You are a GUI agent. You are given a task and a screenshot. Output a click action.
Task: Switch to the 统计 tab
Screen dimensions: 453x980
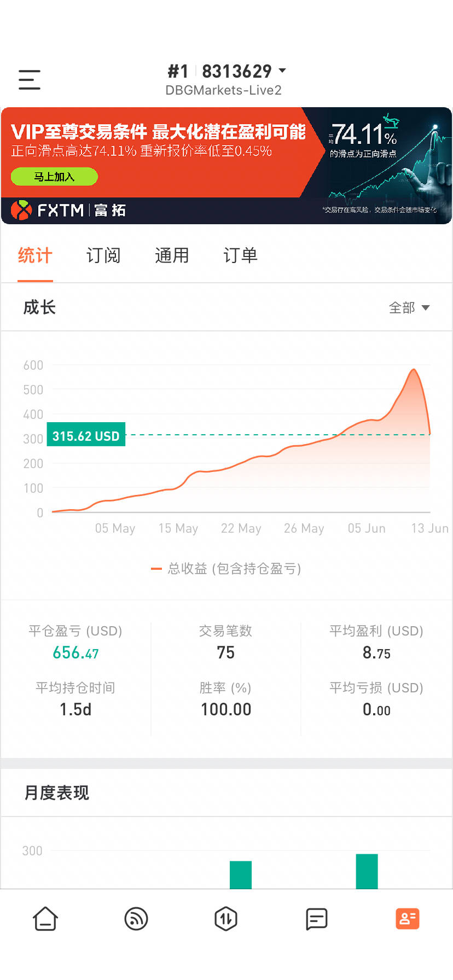coord(35,255)
